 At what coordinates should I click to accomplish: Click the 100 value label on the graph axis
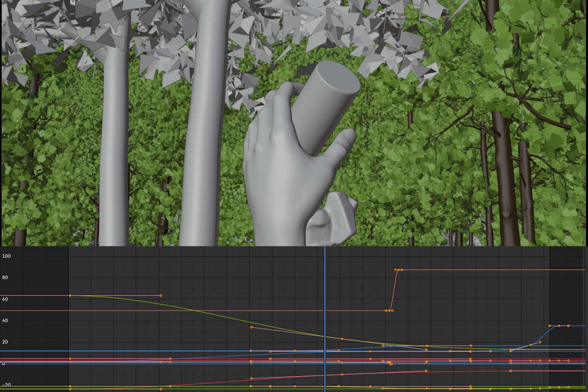7,256
